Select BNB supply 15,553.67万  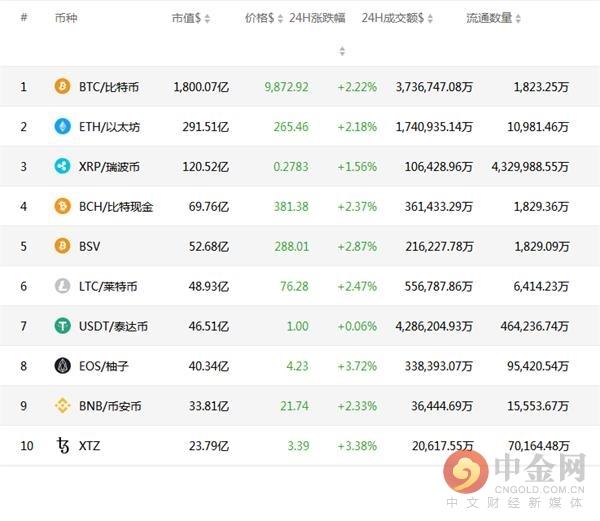(538, 406)
